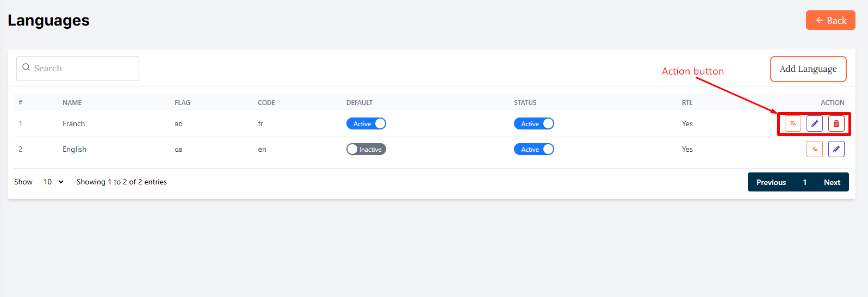Click the BD flag in Franch row
The height and width of the screenshot is (297, 868).
pos(178,125)
